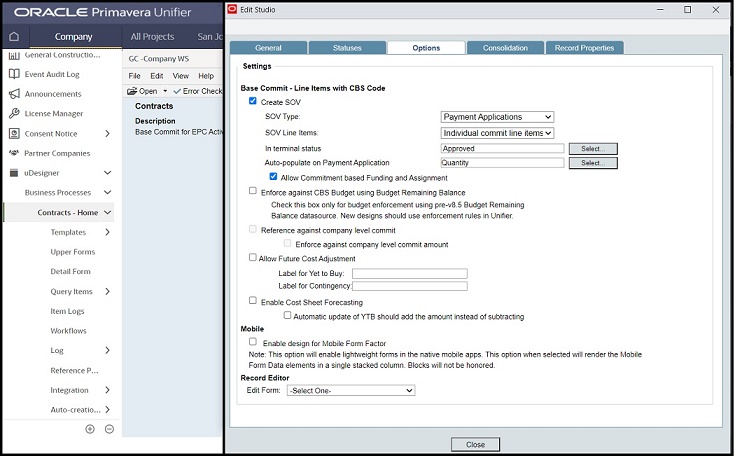Screen dimensions: 735x456
Task: Click the plus expand-all icon at sidebar bottom
Action: (x=90, y=429)
